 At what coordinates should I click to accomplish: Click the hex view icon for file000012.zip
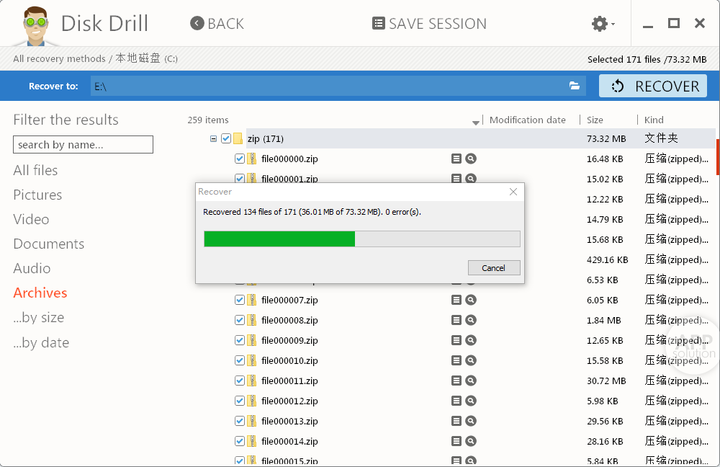(456, 401)
